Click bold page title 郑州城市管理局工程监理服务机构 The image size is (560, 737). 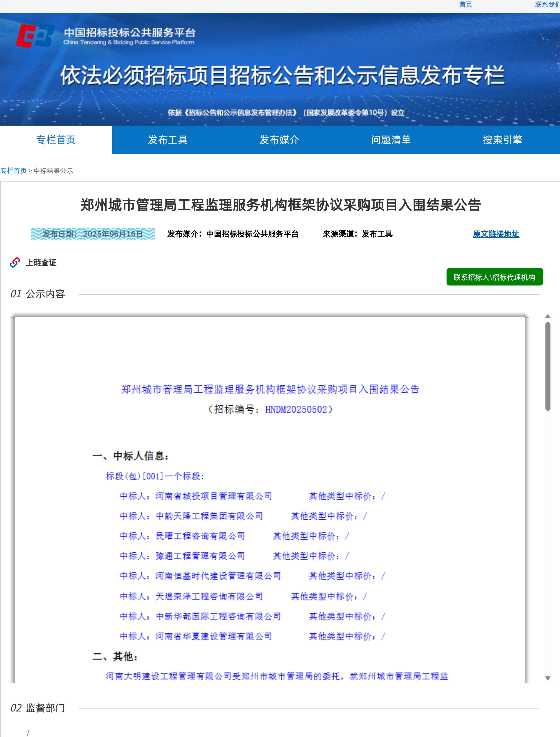pos(280,205)
